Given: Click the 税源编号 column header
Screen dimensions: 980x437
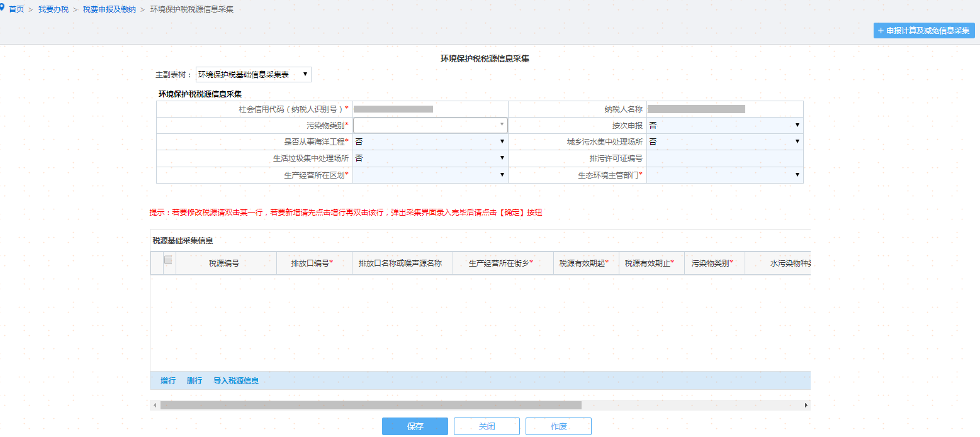Looking at the screenshot, I should 225,263.
